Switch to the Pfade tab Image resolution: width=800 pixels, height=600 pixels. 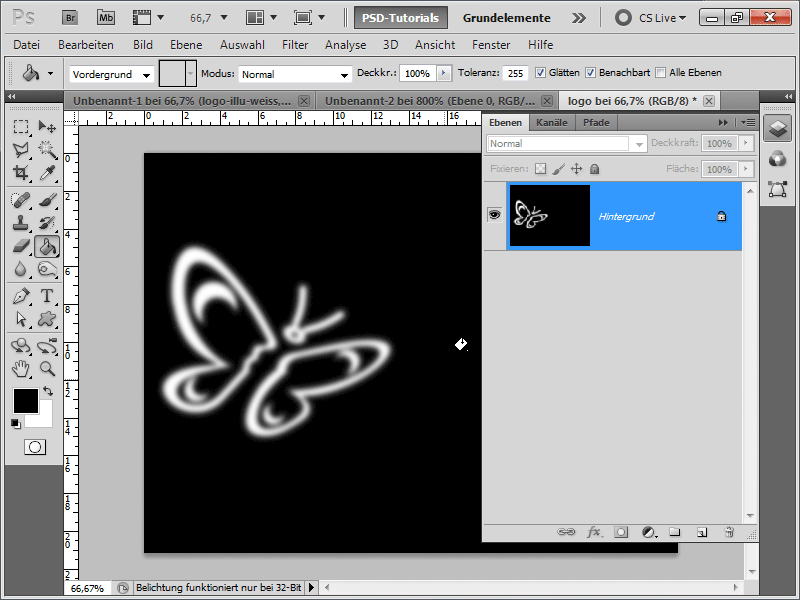[x=596, y=122]
